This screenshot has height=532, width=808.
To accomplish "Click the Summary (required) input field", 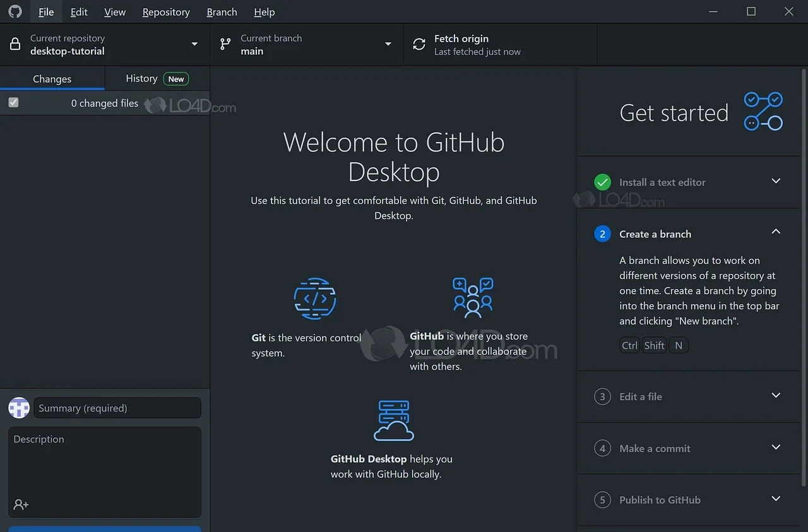I will pos(117,408).
